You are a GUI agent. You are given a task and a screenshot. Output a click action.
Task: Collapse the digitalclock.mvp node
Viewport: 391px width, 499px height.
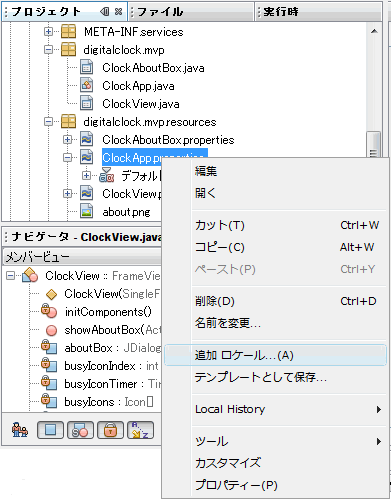click(x=48, y=50)
